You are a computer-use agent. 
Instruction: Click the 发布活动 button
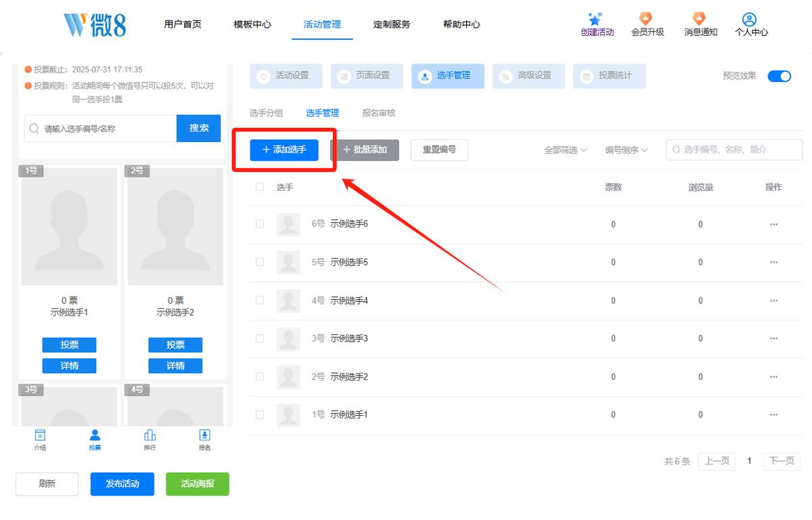122,484
